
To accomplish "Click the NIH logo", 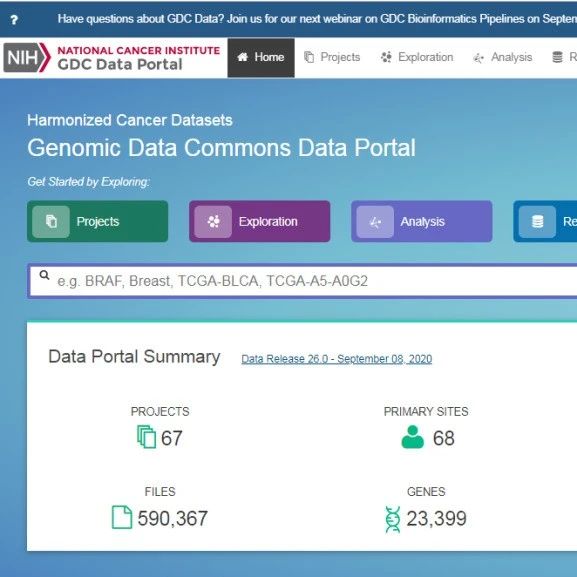I will click(x=27, y=57).
